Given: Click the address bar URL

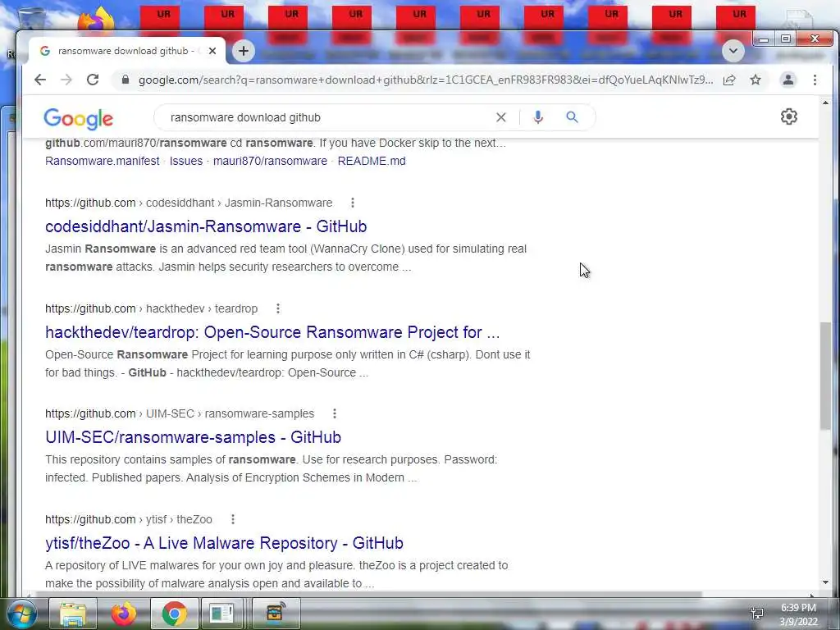Looking at the screenshot, I should tap(426, 80).
